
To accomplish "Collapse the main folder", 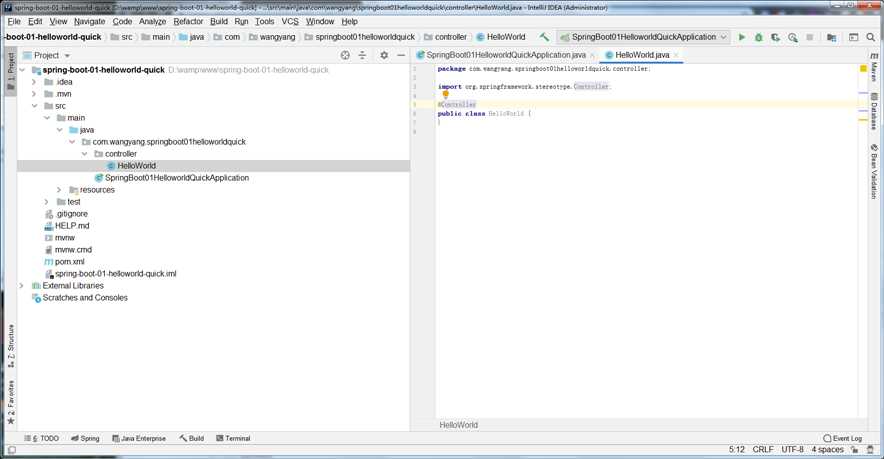I will [x=47, y=118].
